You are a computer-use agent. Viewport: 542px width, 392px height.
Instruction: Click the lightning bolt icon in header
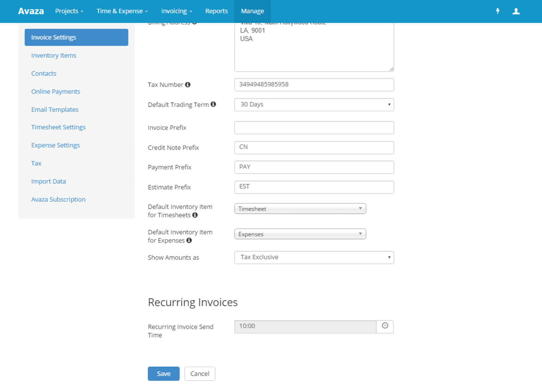(498, 11)
